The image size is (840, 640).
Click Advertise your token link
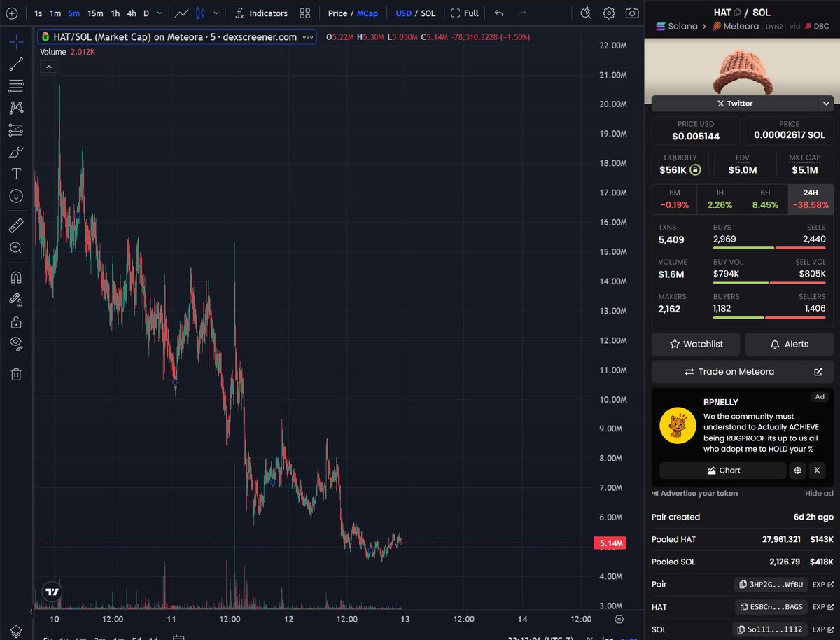point(695,494)
